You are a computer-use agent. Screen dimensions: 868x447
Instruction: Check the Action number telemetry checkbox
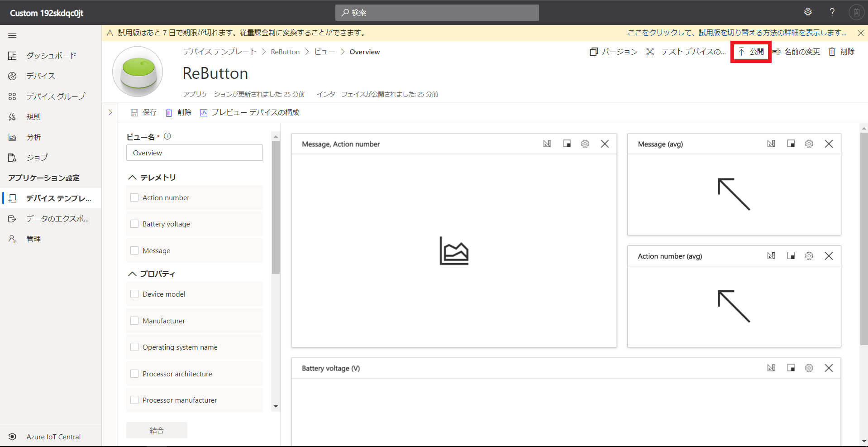coord(134,197)
